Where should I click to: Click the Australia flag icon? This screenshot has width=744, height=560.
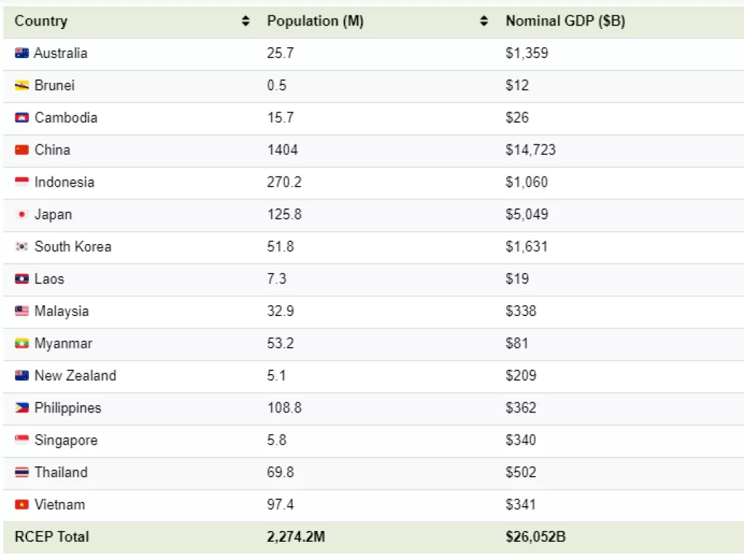click(22, 53)
